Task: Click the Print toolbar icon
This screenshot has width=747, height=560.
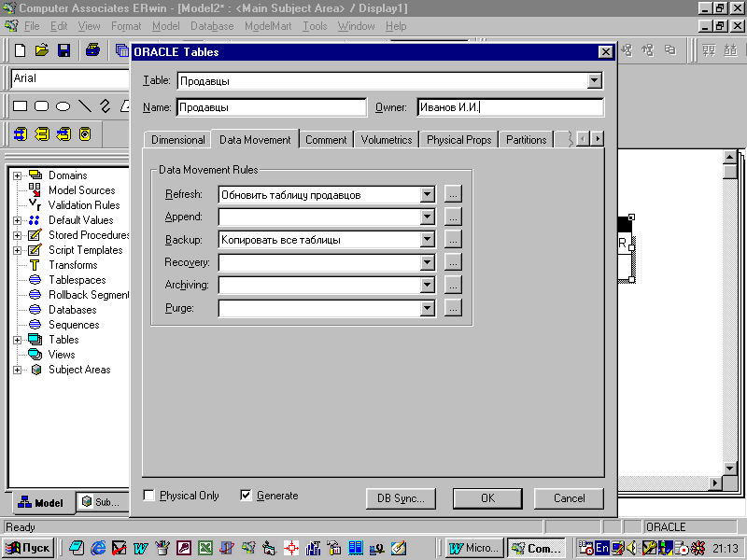Action: (x=92, y=49)
